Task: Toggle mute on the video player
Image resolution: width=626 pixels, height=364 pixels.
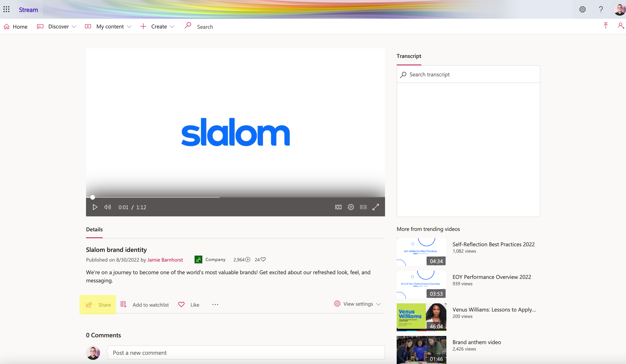Action: tap(107, 207)
